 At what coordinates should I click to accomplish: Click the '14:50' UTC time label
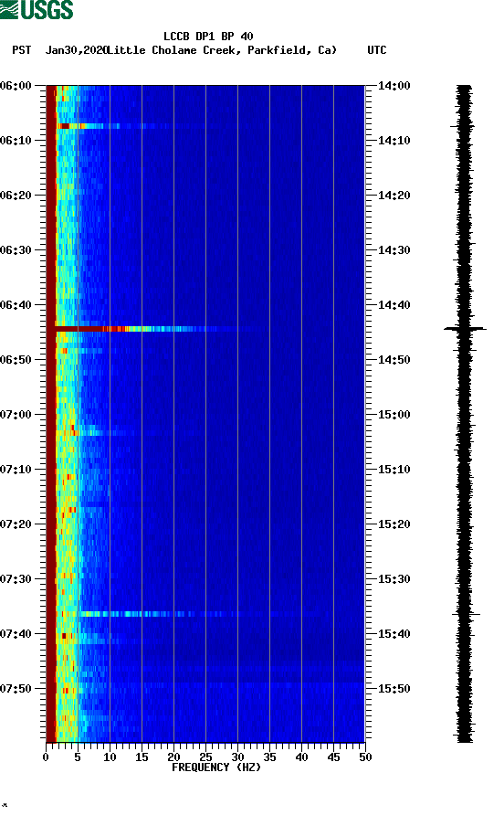[x=394, y=360]
